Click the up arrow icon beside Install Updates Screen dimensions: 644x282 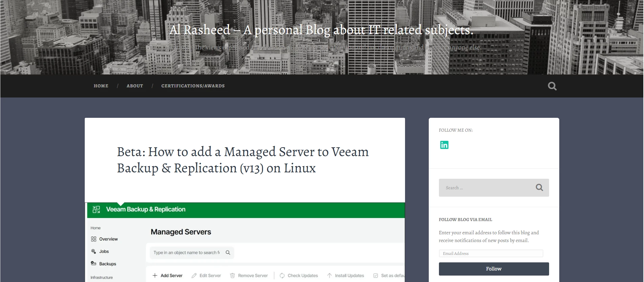329,276
